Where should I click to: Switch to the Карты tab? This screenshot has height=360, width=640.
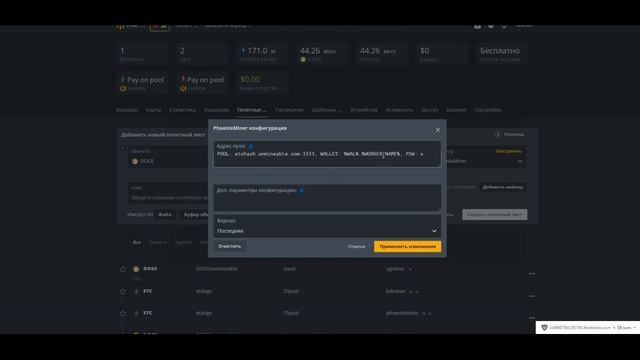(153, 110)
